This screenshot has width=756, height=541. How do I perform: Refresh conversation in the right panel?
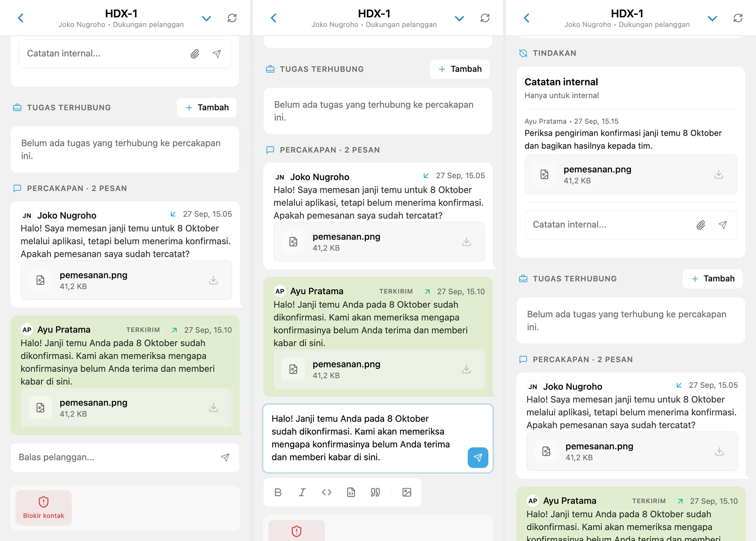point(738,18)
